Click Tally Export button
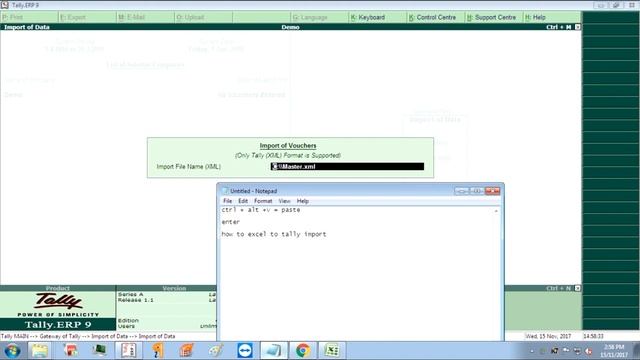Screen dimensions: 640x360 [x=87, y=17]
